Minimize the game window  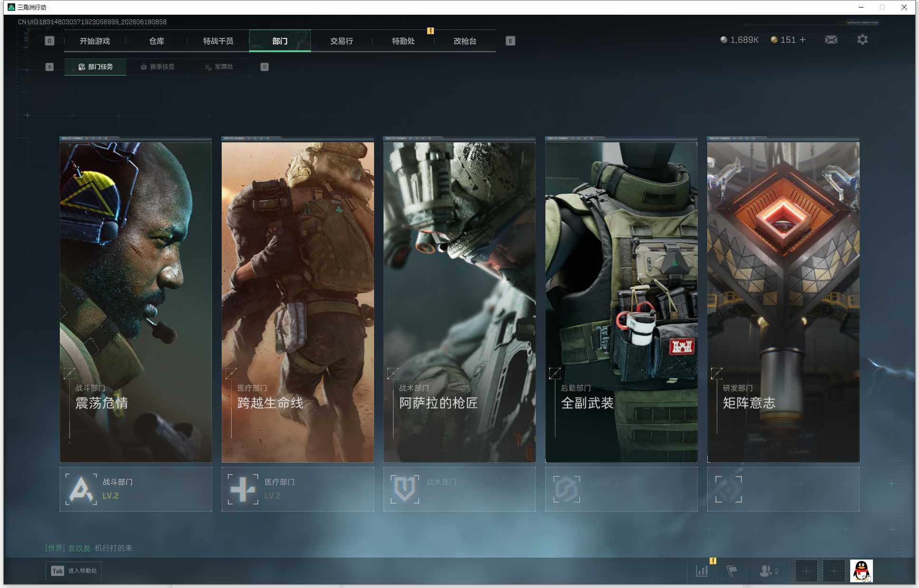pos(861,7)
